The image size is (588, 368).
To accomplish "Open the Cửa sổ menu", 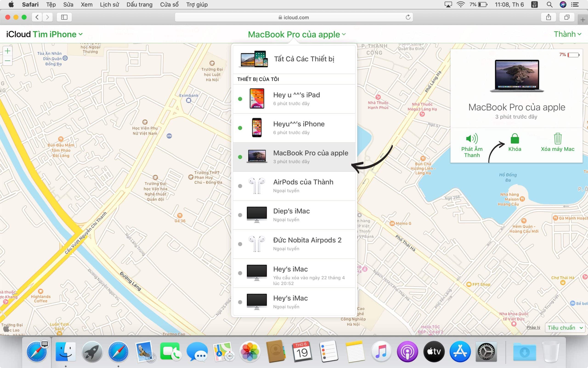I will click(x=169, y=4).
